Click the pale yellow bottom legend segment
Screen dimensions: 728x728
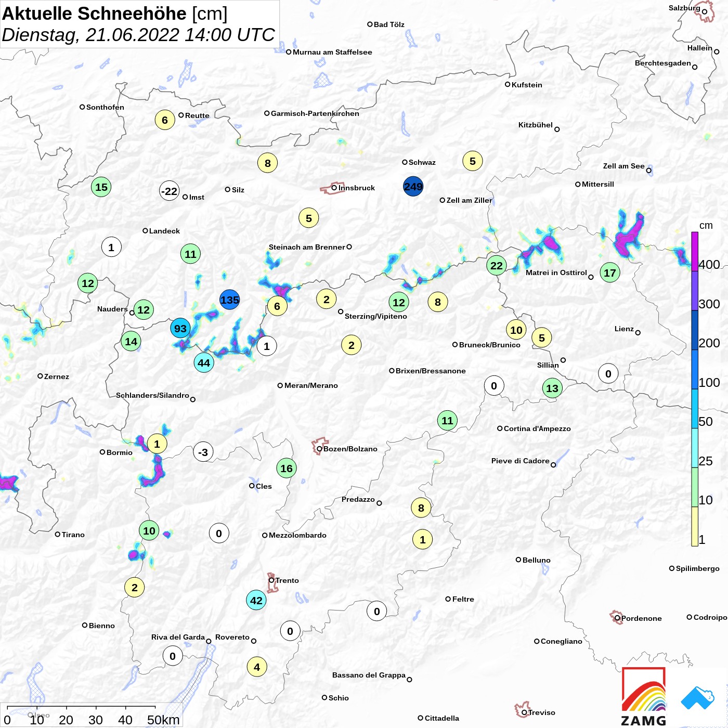(695, 527)
